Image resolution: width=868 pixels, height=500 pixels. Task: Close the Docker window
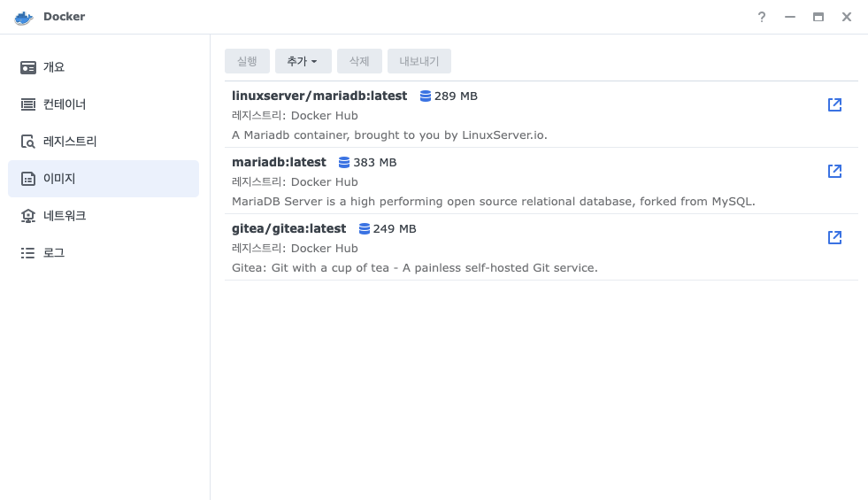point(847,17)
